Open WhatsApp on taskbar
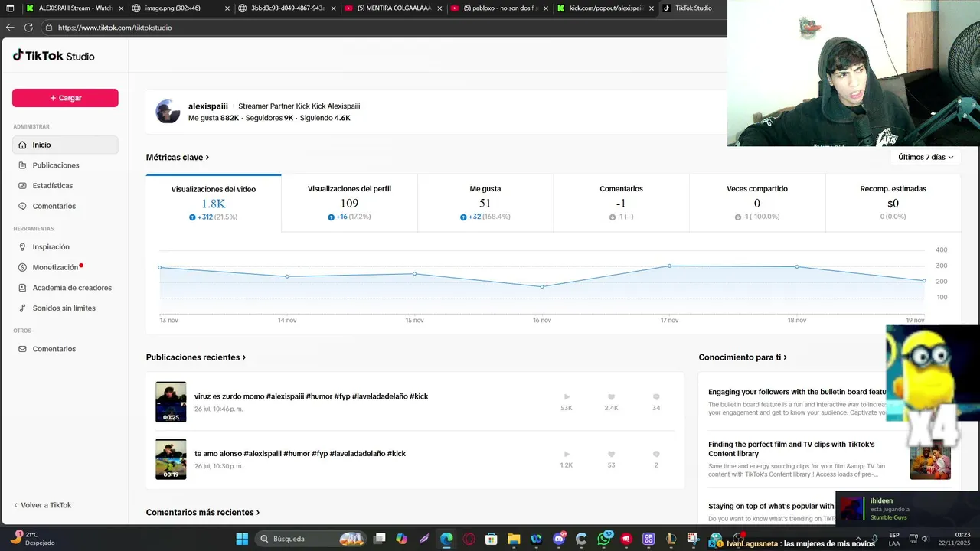Viewport: 980px width, 551px height. 604,539
